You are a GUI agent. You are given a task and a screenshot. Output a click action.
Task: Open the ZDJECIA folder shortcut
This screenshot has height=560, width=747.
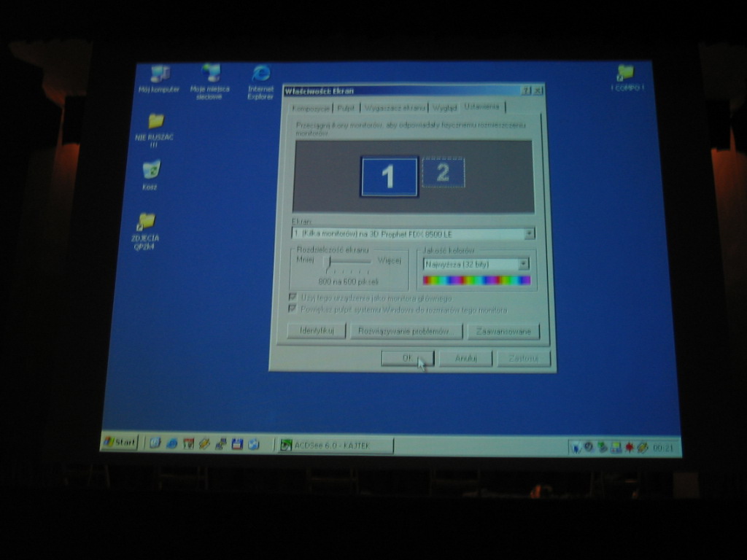click(x=146, y=221)
